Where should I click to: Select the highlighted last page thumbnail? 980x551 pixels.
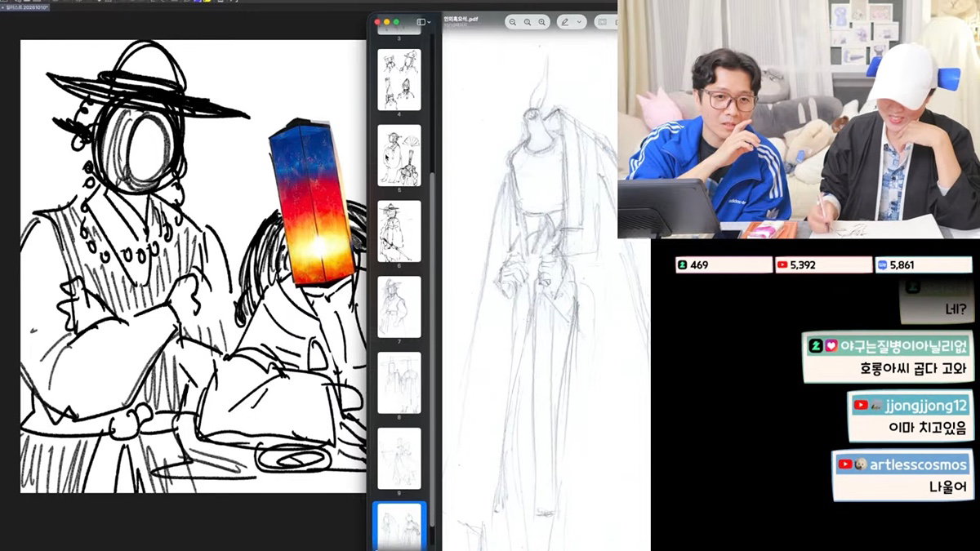click(x=399, y=527)
